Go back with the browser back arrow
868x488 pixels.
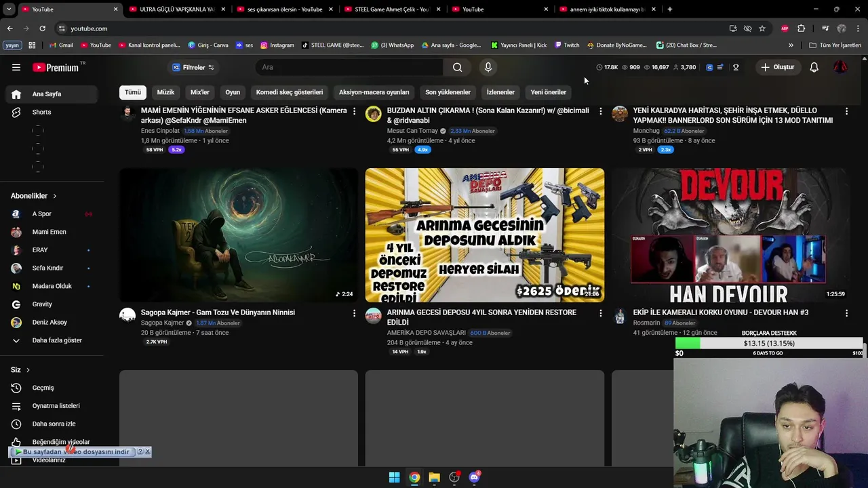point(9,28)
